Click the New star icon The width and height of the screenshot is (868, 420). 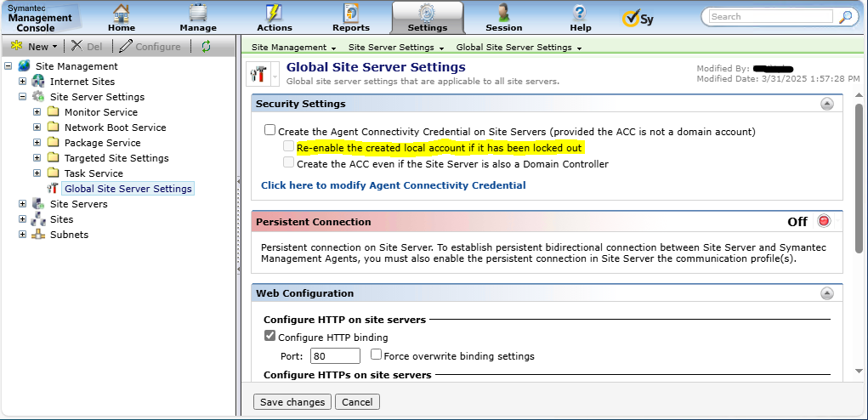click(17, 46)
